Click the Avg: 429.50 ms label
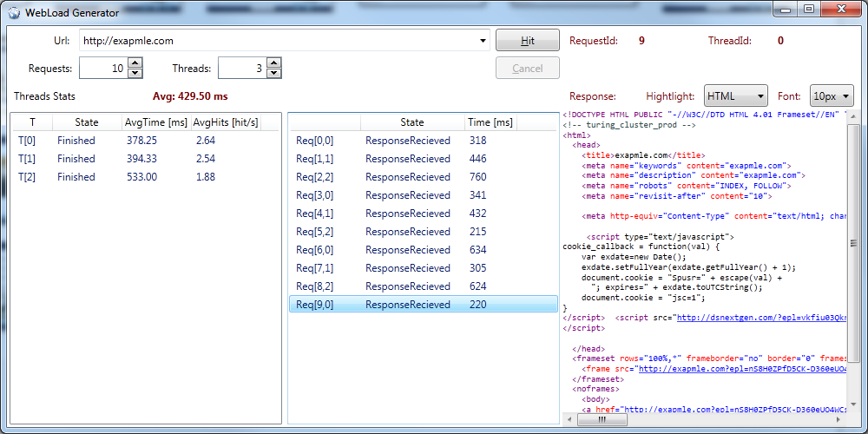This screenshot has height=434, width=868. (190, 96)
